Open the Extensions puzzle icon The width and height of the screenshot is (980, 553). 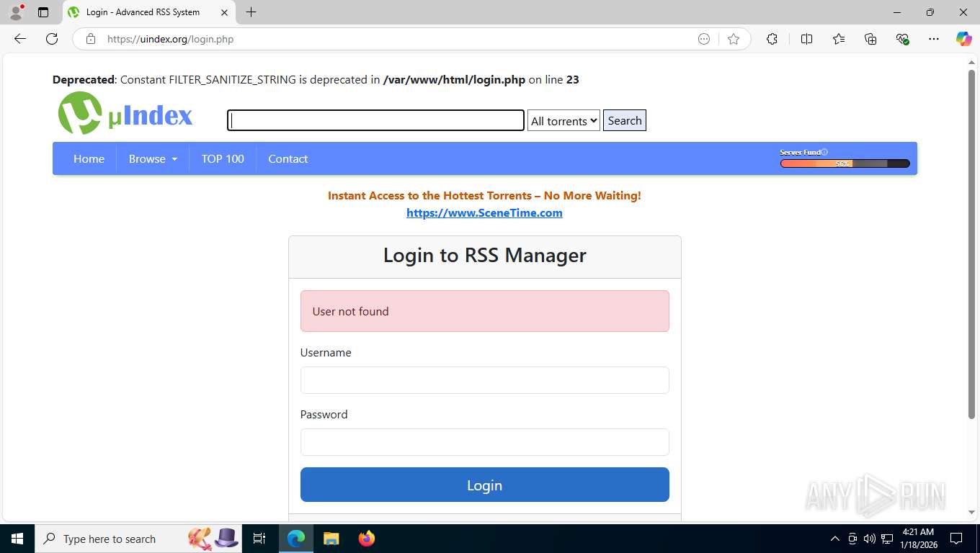click(x=772, y=39)
